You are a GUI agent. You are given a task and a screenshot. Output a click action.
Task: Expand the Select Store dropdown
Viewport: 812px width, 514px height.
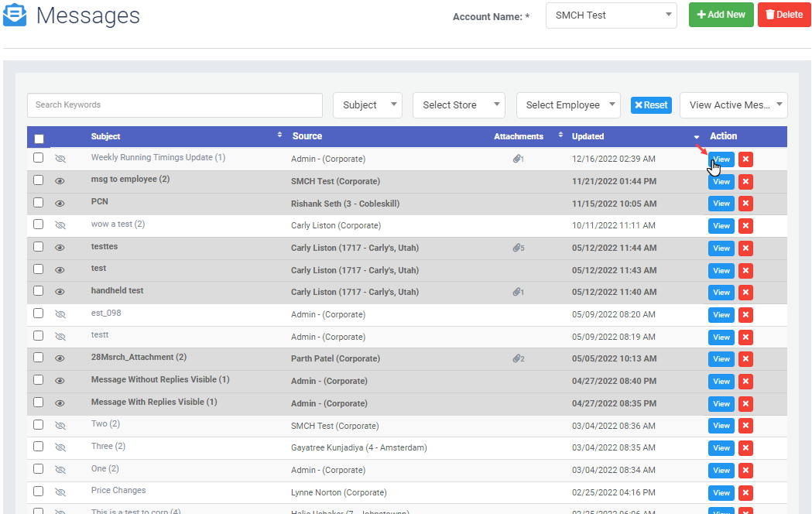coord(458,105)
